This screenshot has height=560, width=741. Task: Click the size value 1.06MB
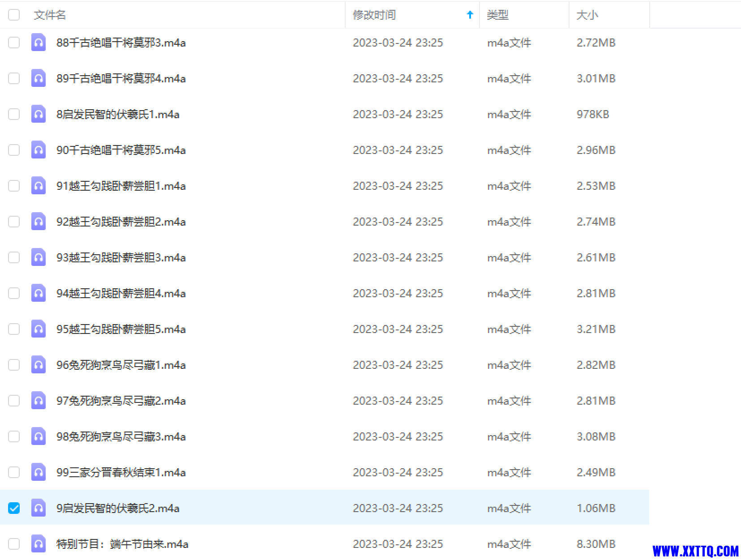point(596,508)
